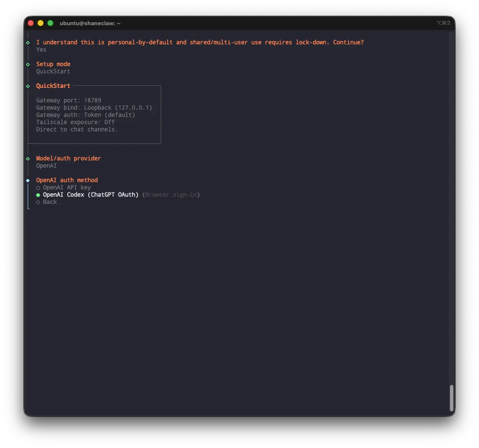The image size is (479, 448).
Task: Click the active diamond marker beside OpenAI auth method
Action: click(28, 180)
